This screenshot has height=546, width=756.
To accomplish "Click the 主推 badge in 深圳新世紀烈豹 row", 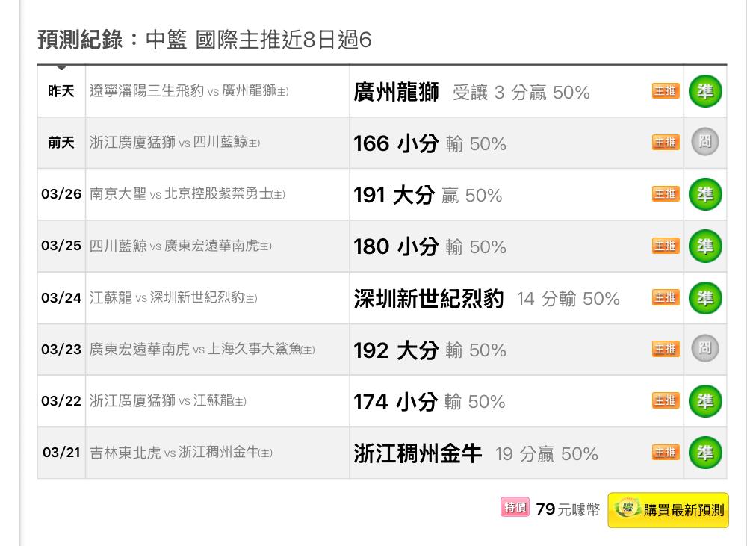I will pos(665,297).
